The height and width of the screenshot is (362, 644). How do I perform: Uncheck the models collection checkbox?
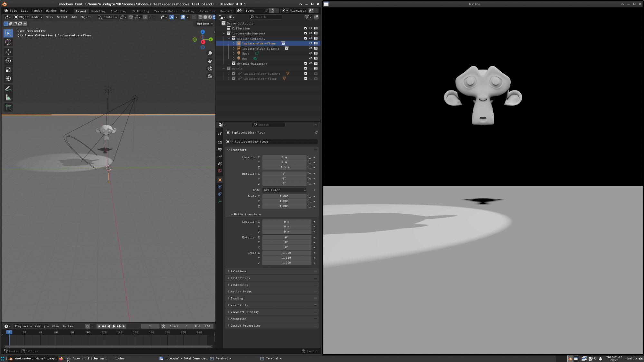click(x=306, y=69)
